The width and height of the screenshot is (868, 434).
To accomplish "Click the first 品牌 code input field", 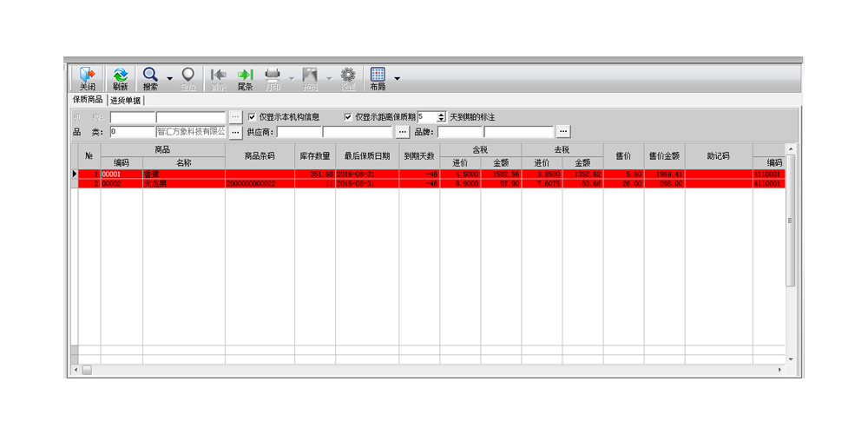I will 460,132.
